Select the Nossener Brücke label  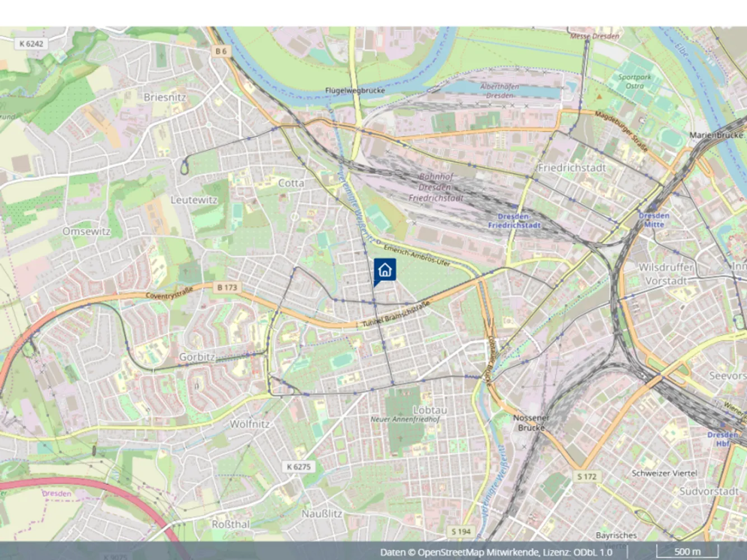coord(531,423)
